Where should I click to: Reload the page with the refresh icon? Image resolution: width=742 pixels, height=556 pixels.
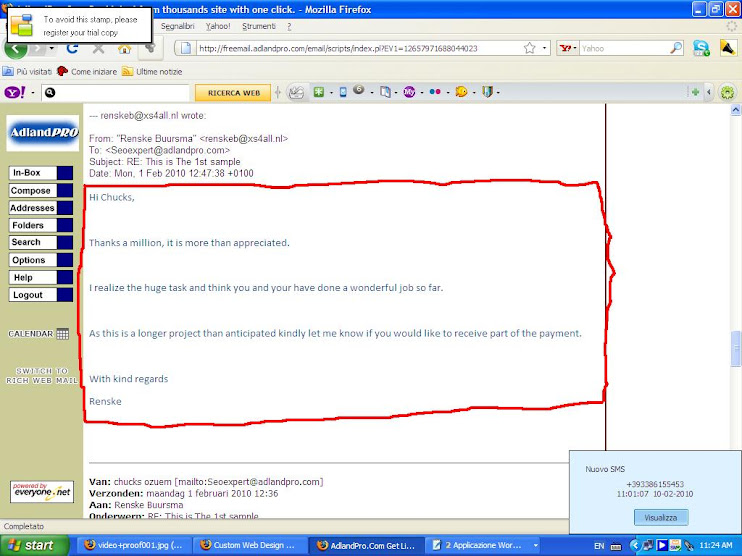tap(72, 48)
